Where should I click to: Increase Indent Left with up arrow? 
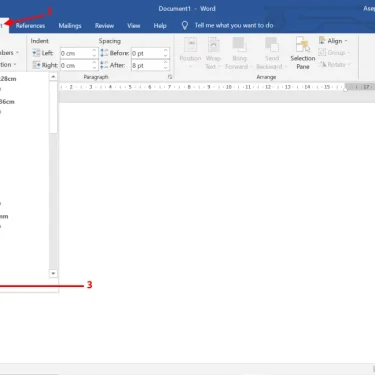(95, 50)
